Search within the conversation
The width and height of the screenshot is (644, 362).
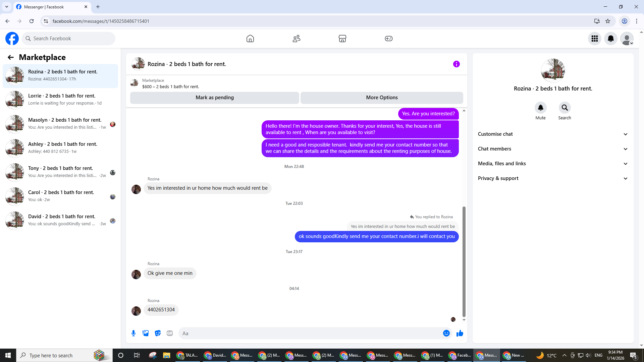point(565,108)
